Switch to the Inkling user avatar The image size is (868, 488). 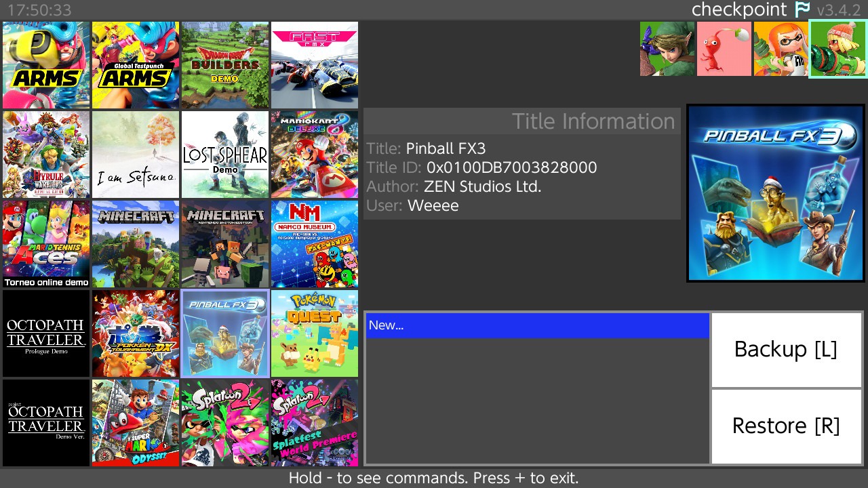coord(781,49)
